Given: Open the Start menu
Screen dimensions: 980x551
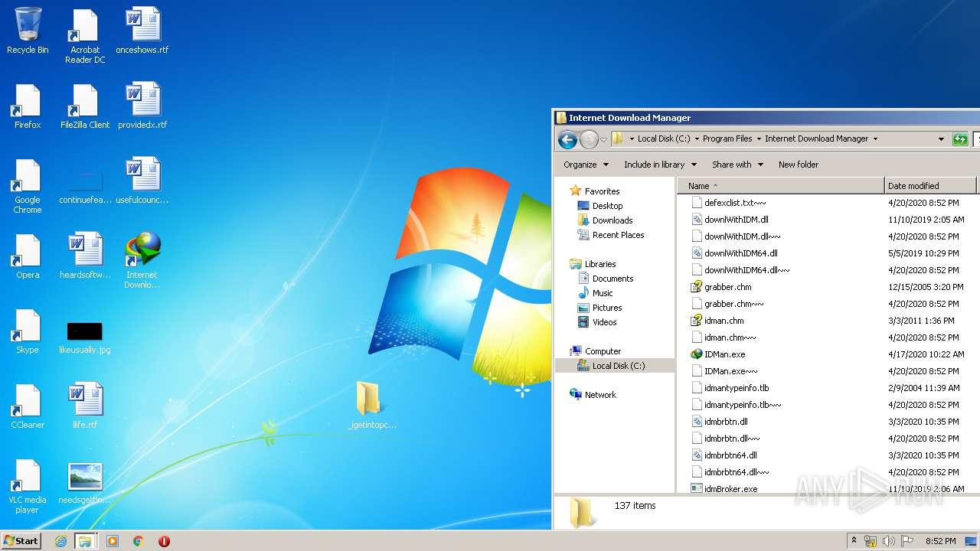Looking at the screenshot, I should [21, 541].
